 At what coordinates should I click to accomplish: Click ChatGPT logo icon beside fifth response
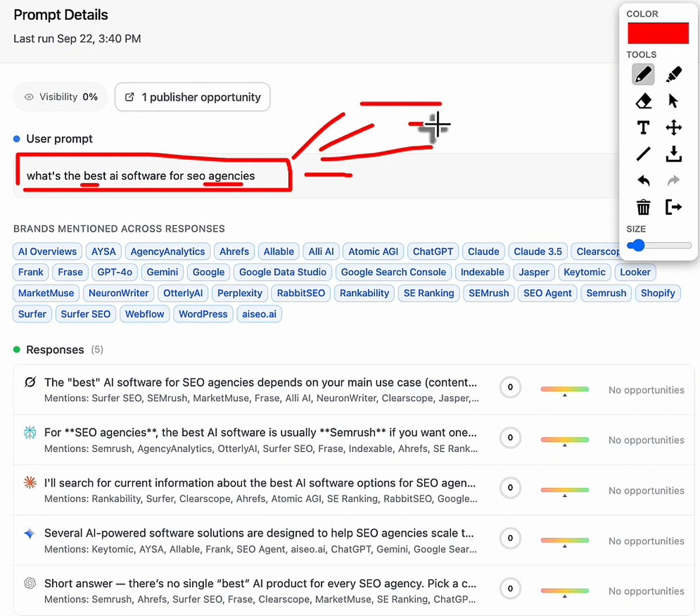(x=30, y=583)
